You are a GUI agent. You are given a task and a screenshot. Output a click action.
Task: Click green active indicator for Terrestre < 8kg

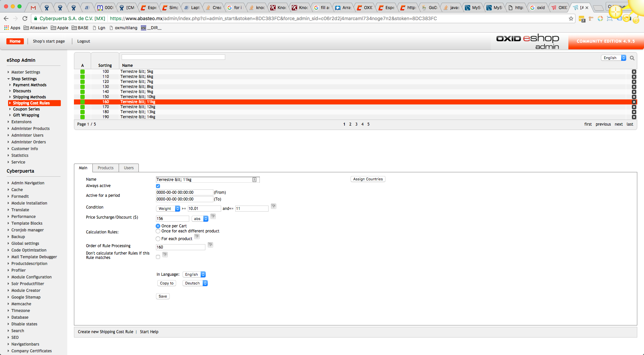tap(82, 87)
